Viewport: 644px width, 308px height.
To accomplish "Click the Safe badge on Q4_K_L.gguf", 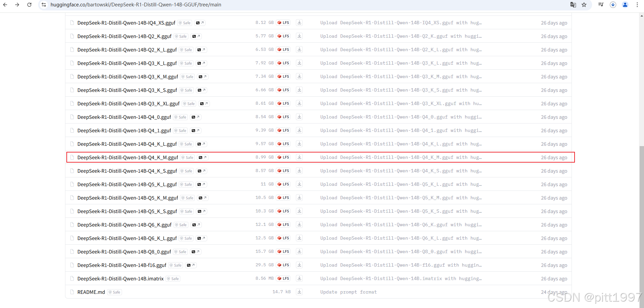I will pos(186,144).
